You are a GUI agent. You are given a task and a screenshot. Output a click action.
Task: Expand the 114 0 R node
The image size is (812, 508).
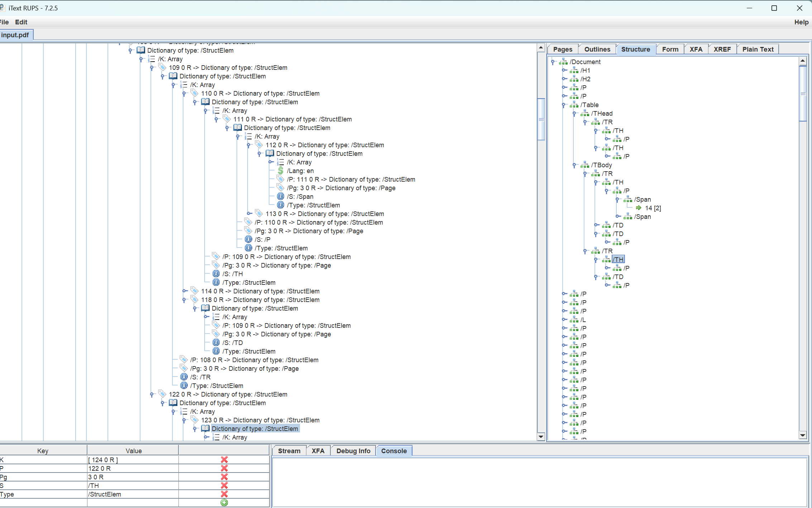pyautogui.click(x=185, y=291)
